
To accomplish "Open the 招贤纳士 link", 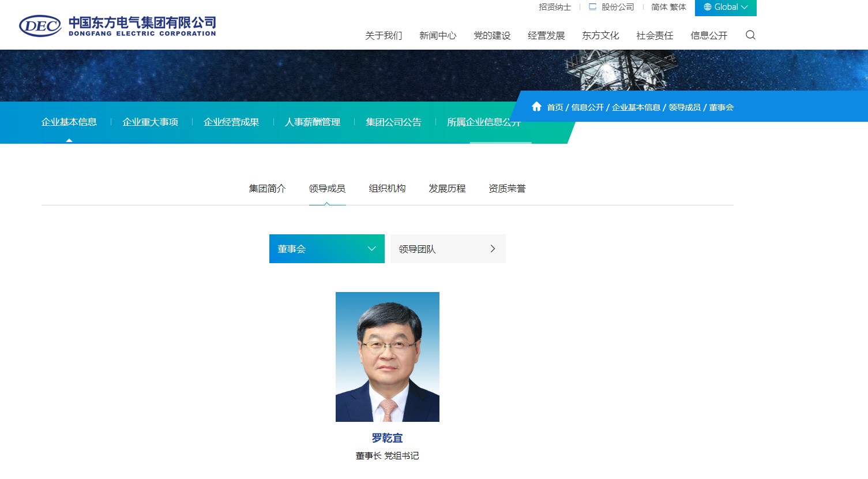I will (x=554, y=7).
